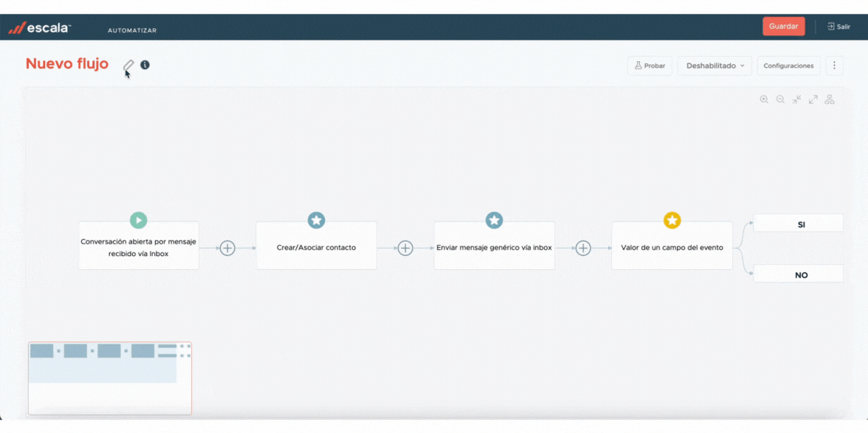Click the minimap thumbnail
Image resolution: width=868 pixels, height=433 pixels.
pos(110,378)
